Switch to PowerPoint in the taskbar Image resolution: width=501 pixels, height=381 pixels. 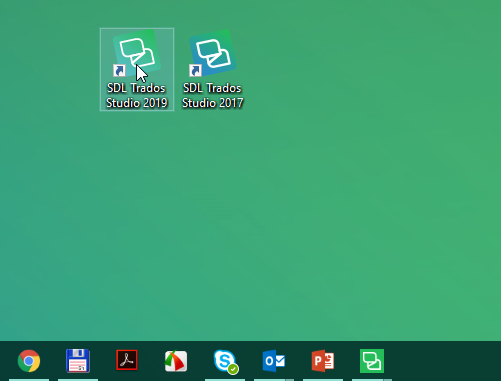click(x=323, y=361)
